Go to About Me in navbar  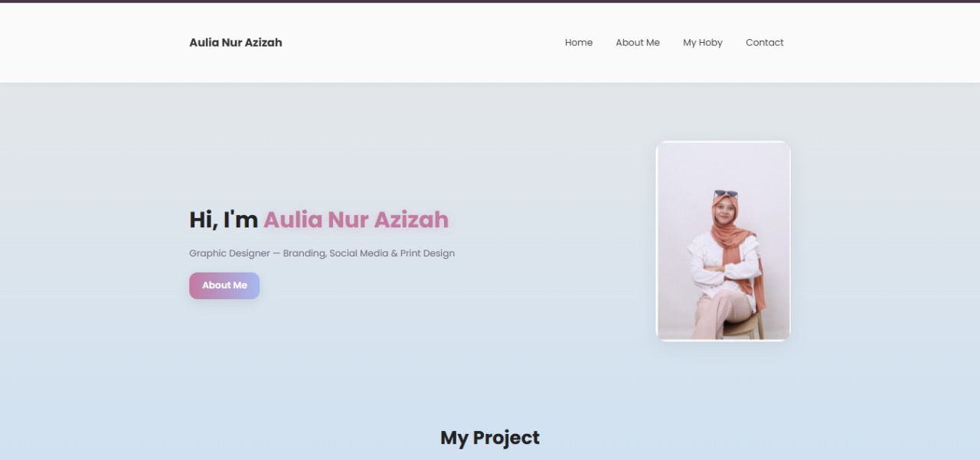coord(638,43)
